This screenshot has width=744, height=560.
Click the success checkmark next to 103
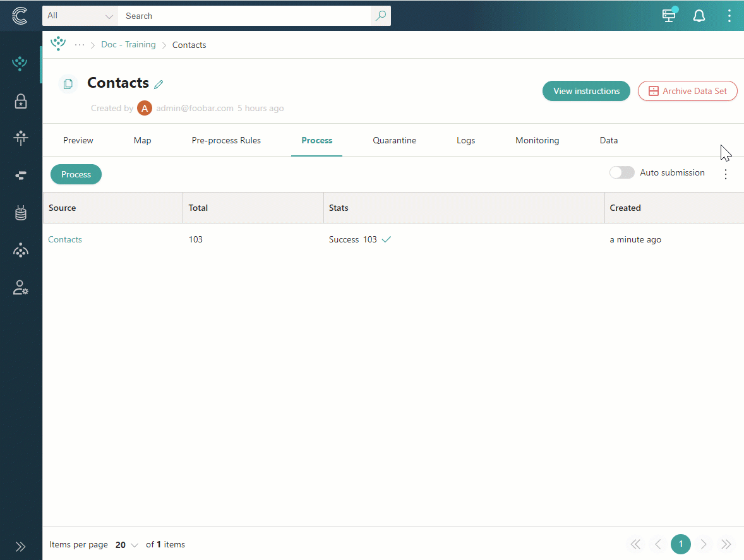pos(387,239)
